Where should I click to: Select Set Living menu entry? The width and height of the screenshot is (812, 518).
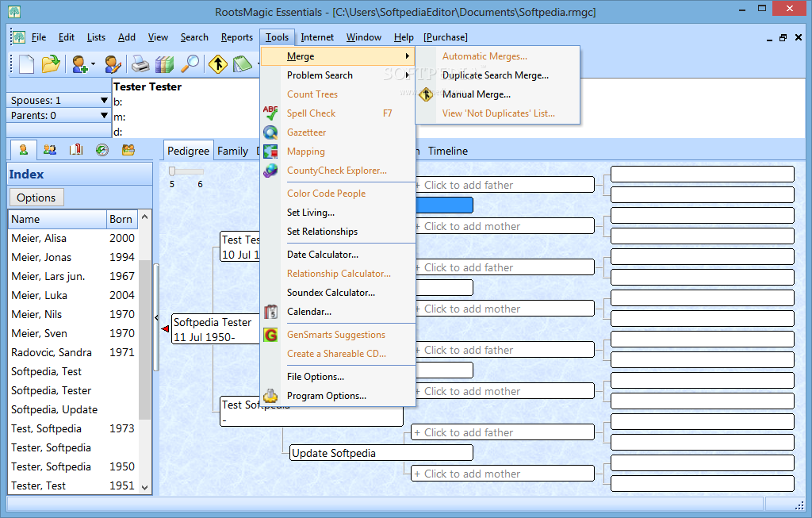pos(311,213)
